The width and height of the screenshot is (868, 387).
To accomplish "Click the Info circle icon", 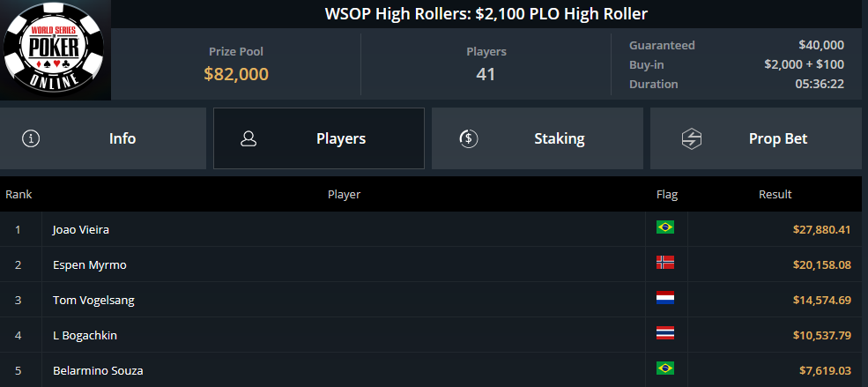I will pos(31,138).
